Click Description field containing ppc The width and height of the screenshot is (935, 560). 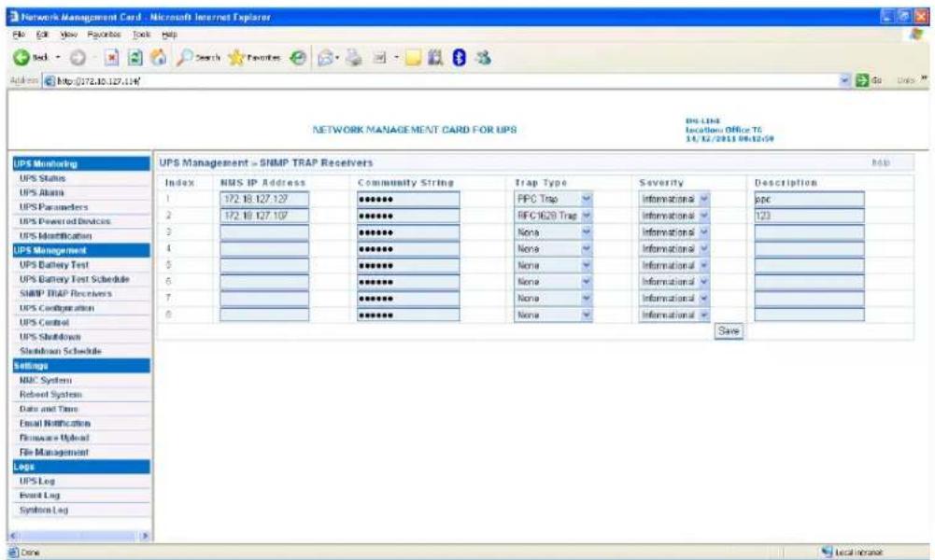(x=809, y=199)
